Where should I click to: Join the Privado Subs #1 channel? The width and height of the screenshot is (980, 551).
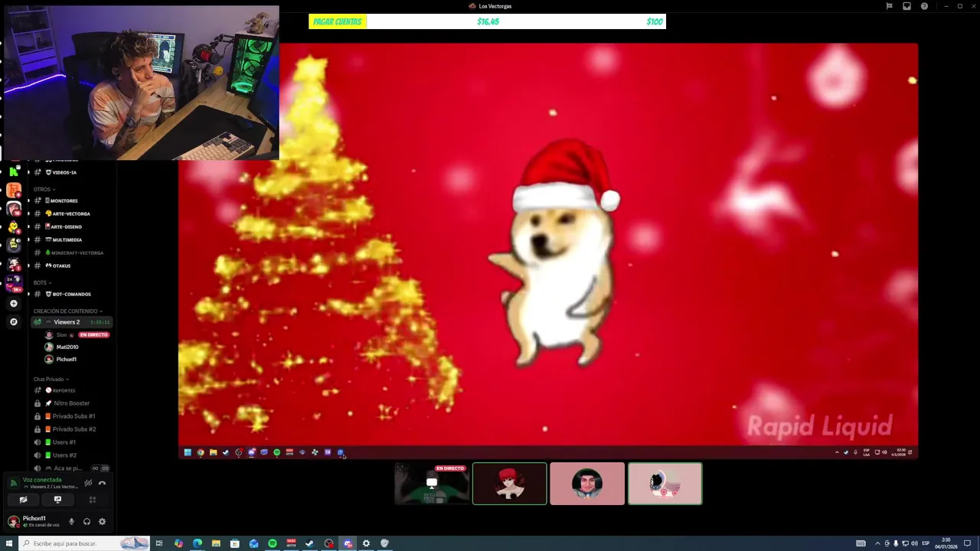coord(72,416)
